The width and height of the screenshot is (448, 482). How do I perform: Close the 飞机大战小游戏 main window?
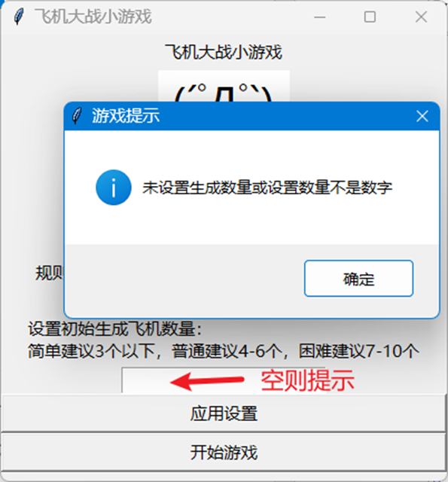click(x=421, y=17)
